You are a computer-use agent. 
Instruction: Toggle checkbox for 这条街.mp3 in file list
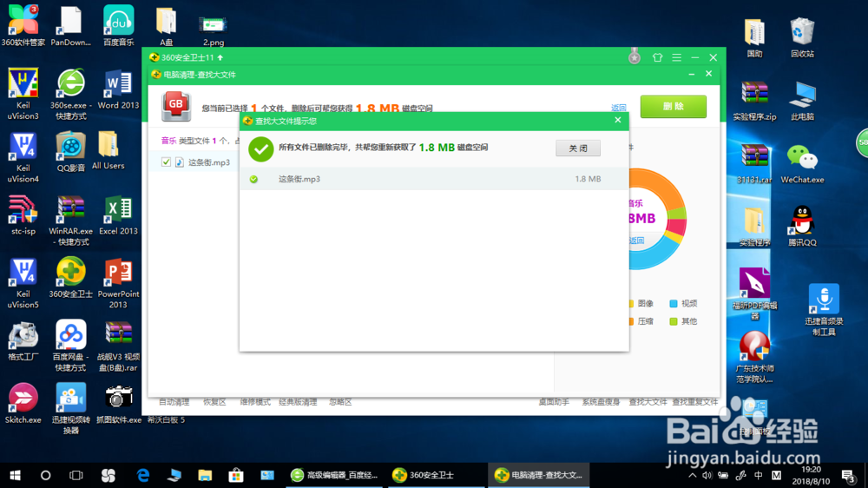pos(166,162)
